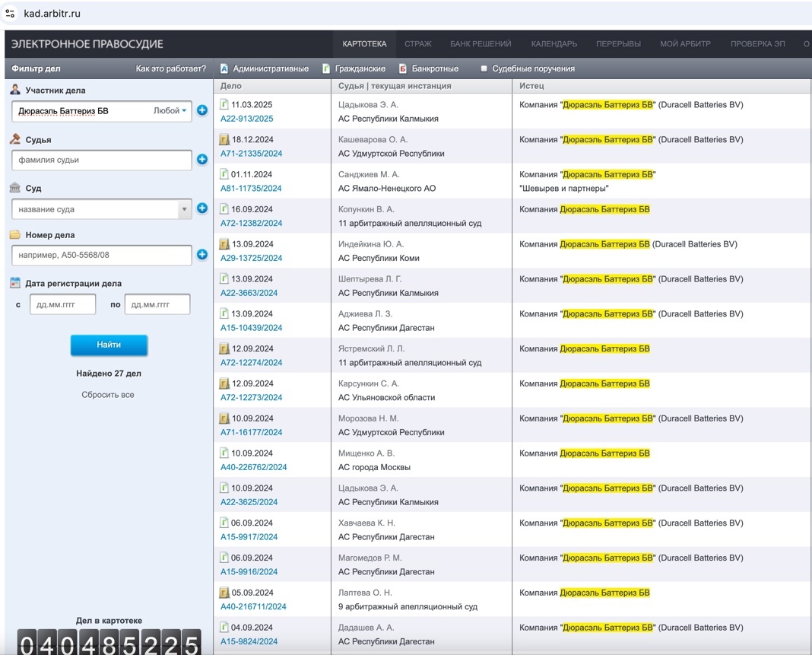Go to the МОЙ АРБИТР tab

685,44
